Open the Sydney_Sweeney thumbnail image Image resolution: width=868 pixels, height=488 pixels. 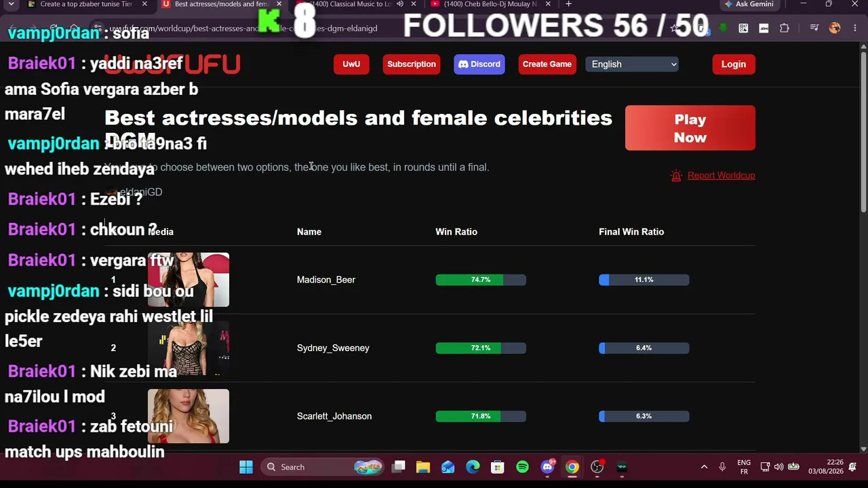189,348
